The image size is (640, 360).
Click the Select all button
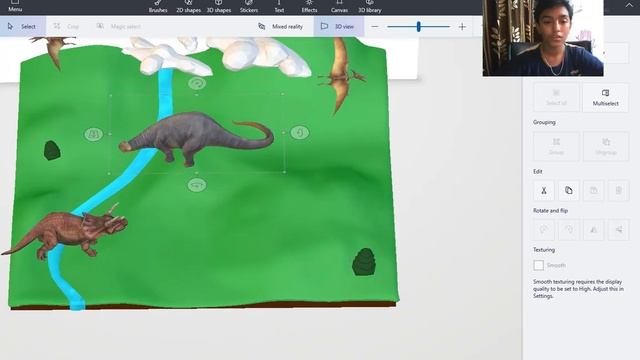pyautogui.click(x=556, y=98)
